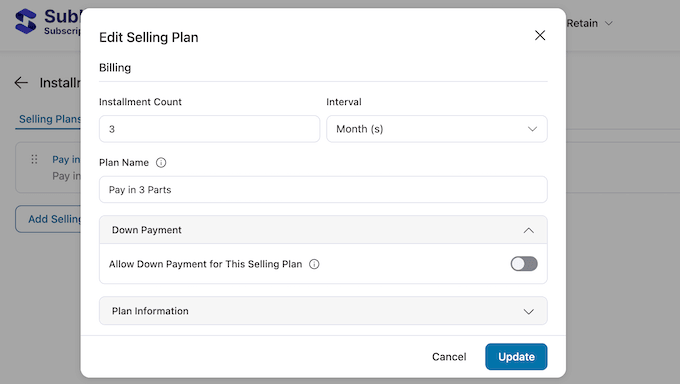Click the Installment Count input field

[x=209, y=129]
